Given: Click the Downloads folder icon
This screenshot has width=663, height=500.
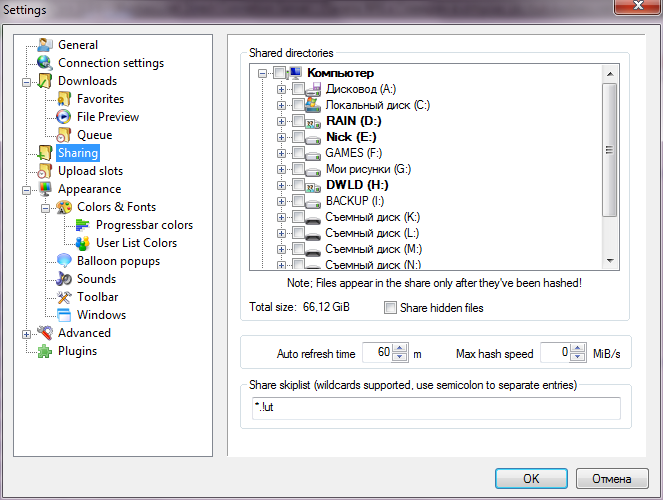Looking at the screenshot, I should [45, 81].
